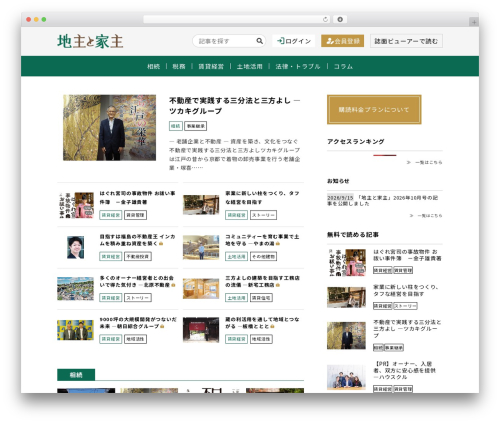Open the 税務 navigation menu item
Viewport: 500px width, 423px height.
179,66
